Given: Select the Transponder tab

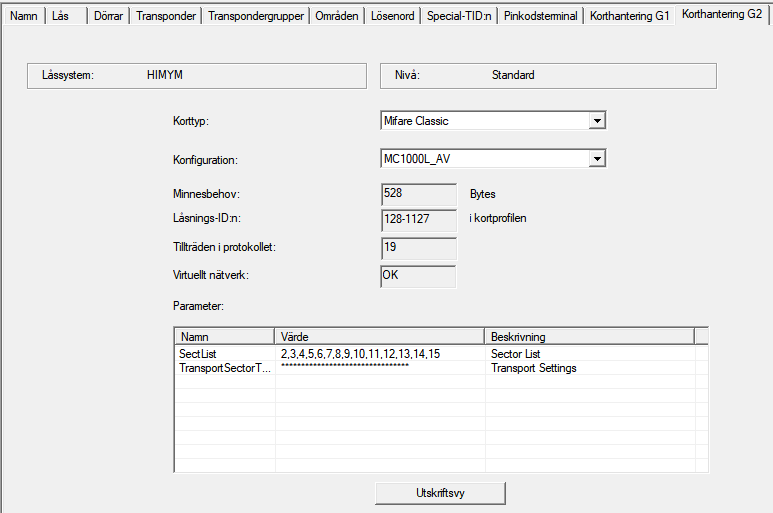Looking at the screenshot, I should 167,16.
